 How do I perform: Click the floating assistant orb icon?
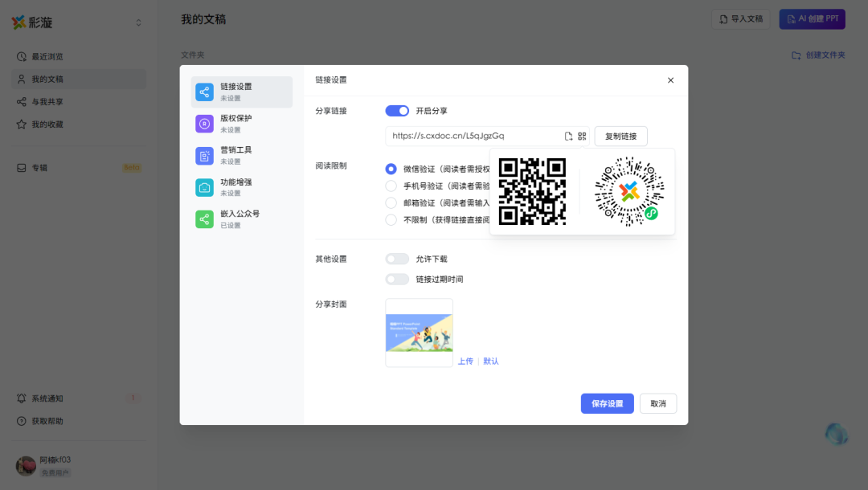click(x=837, y=434)
